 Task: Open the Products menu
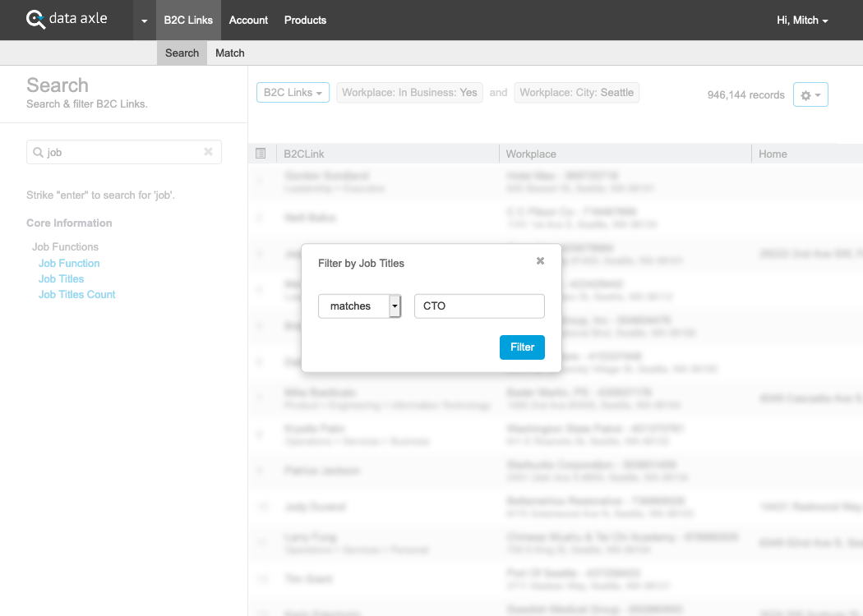[305, 20]
